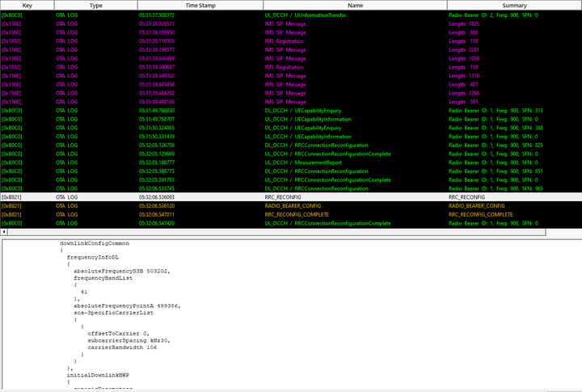
Task: Sort log list by Name column header
Action: pos(355,5)
